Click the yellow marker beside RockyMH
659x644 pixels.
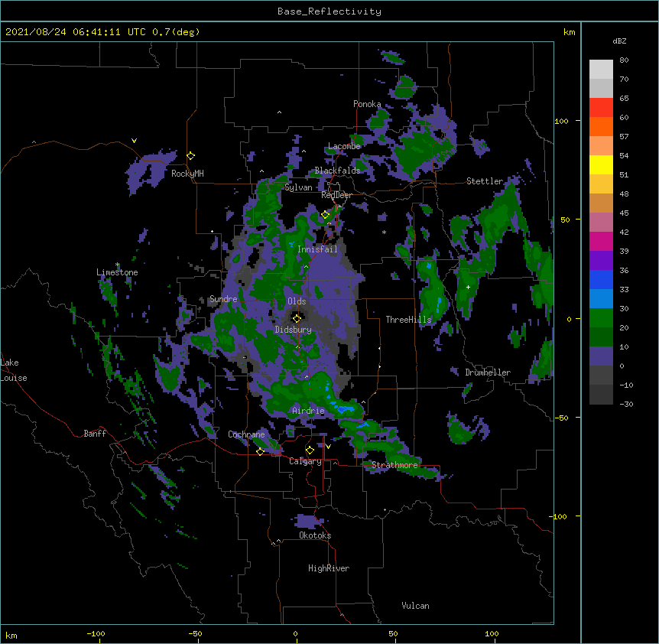(x=191, y=156)
